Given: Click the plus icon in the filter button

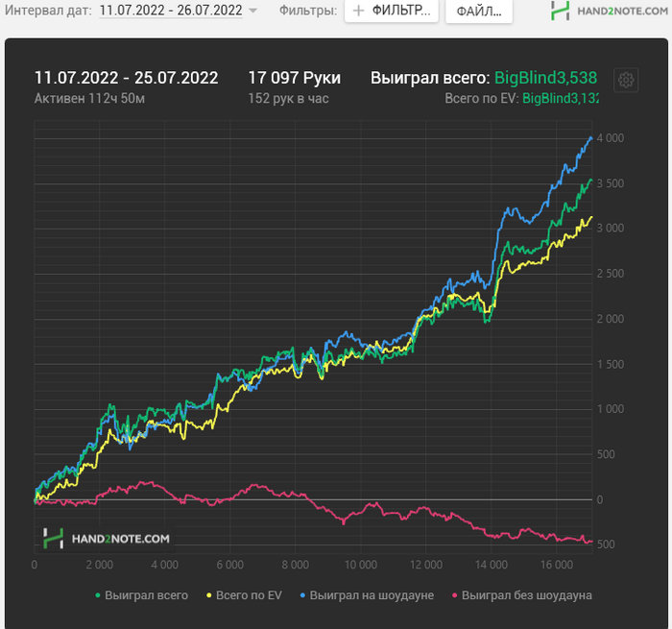Looking at the screenshot, I should pos(358,11).
